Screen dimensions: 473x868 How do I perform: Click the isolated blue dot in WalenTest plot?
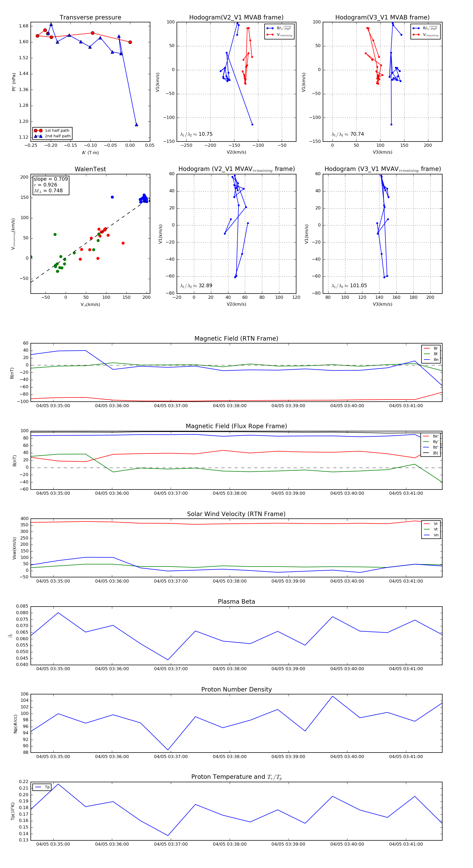(x=112, y=197)
